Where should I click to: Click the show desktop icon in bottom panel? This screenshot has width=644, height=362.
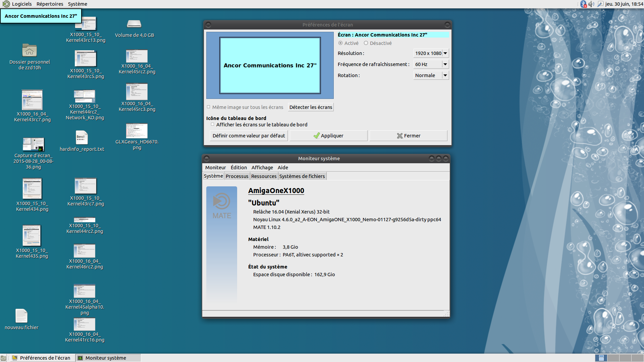click(x=3, y=358)
